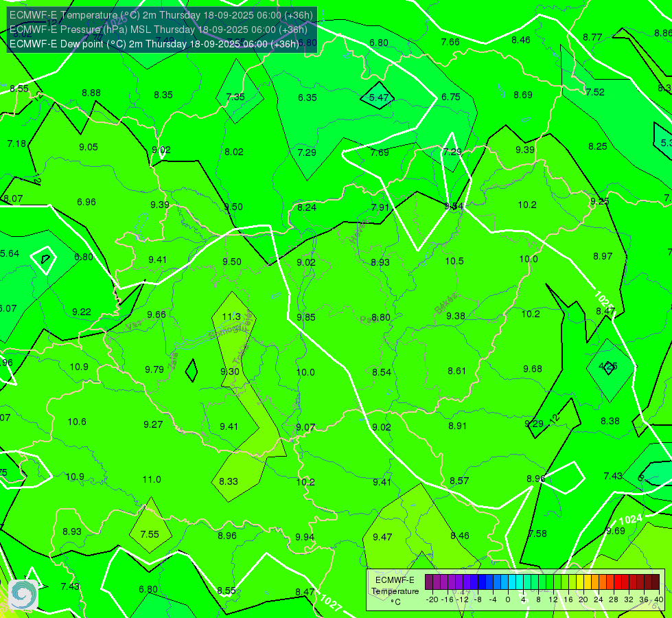Viewport: 672px width, 618px height.
Task: Click the 8.33 temperature value
Action: 229,481
